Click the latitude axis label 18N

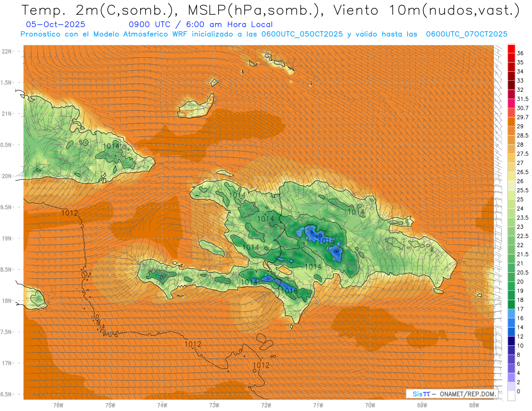[7, 301]
